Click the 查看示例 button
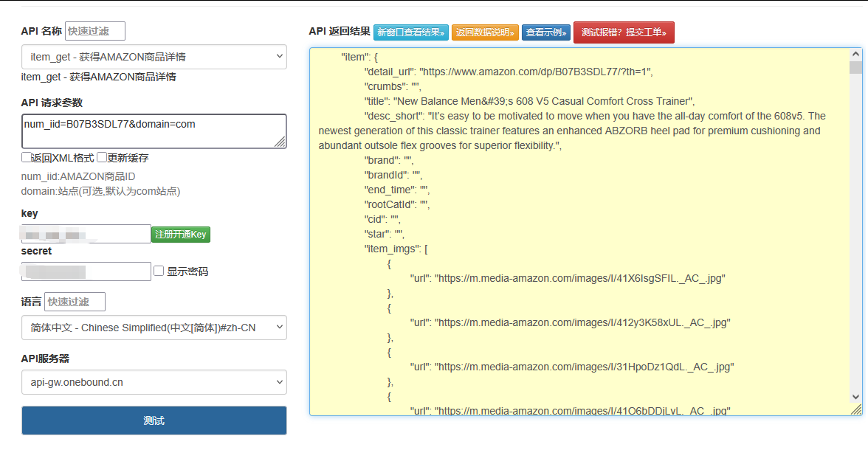This screenshot has height=450, width=868. (546, 32)
